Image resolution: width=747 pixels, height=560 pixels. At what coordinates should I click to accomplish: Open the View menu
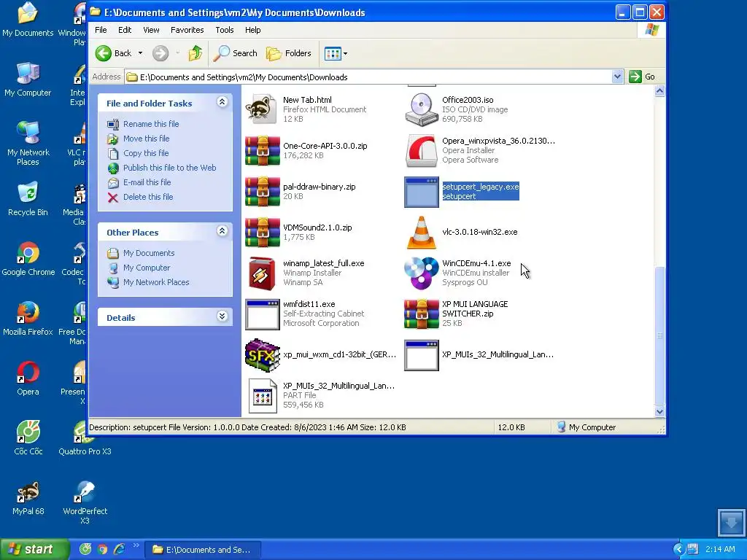151,30
